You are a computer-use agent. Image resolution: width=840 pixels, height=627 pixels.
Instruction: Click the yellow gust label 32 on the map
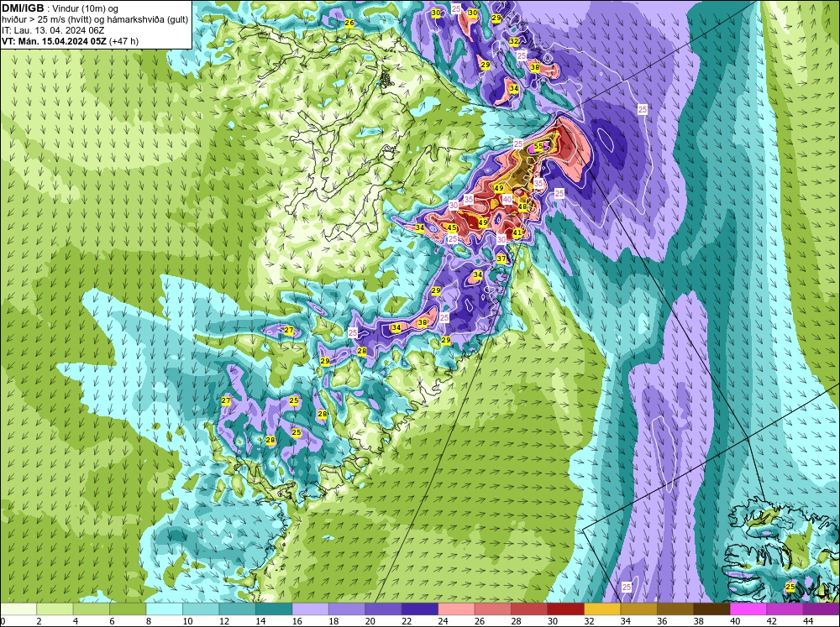click(514, 41)
